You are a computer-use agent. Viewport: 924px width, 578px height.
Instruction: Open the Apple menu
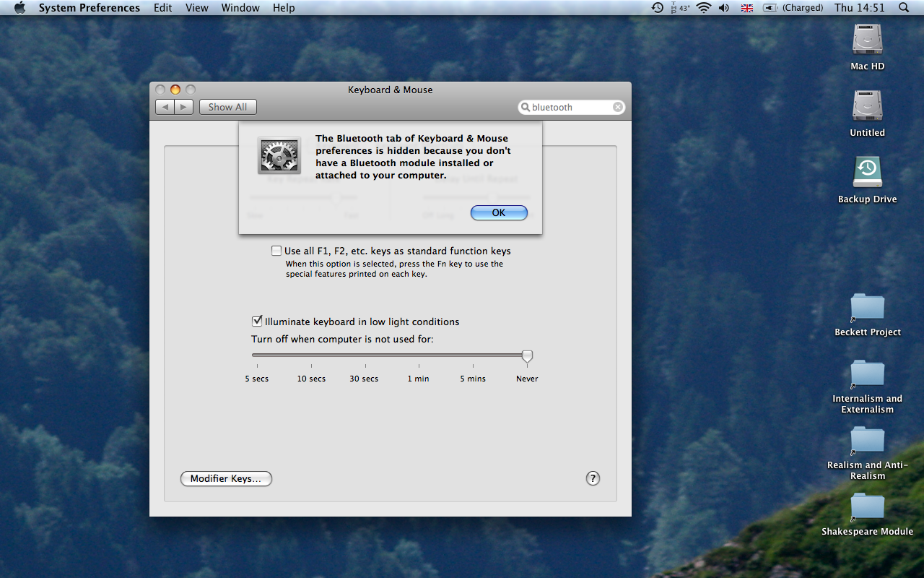click(19, 8)
